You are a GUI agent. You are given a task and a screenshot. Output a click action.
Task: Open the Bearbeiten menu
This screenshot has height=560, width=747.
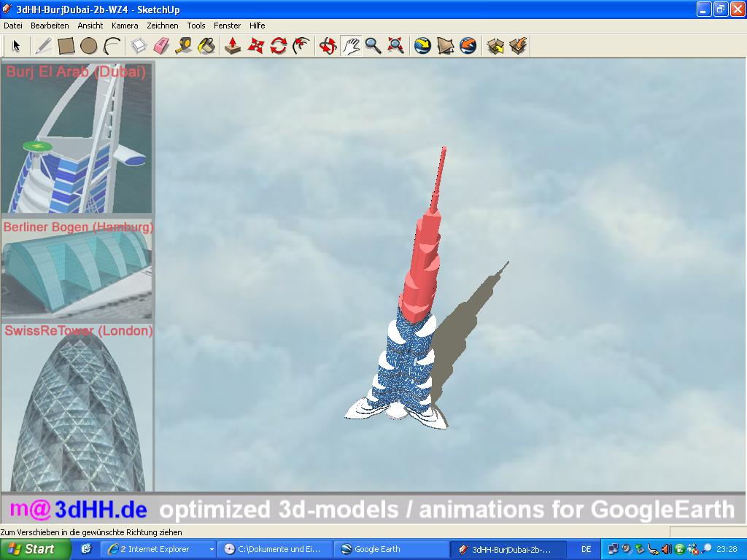point(50,26)
